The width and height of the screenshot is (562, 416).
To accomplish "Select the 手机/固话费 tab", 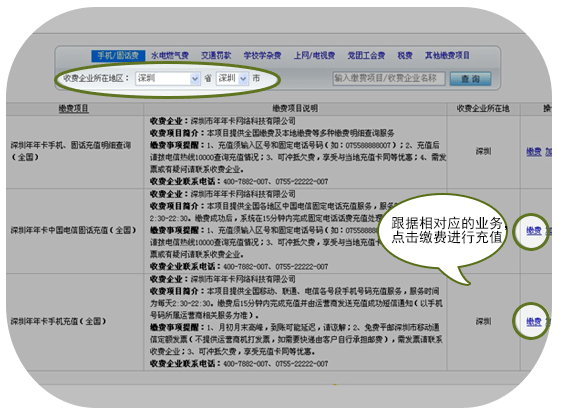I will (118, 56).
